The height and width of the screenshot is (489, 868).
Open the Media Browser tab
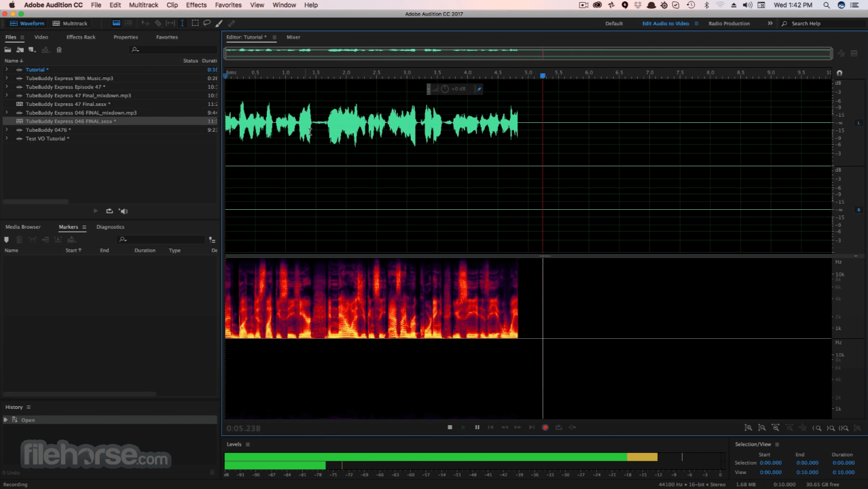click(23, 227)
